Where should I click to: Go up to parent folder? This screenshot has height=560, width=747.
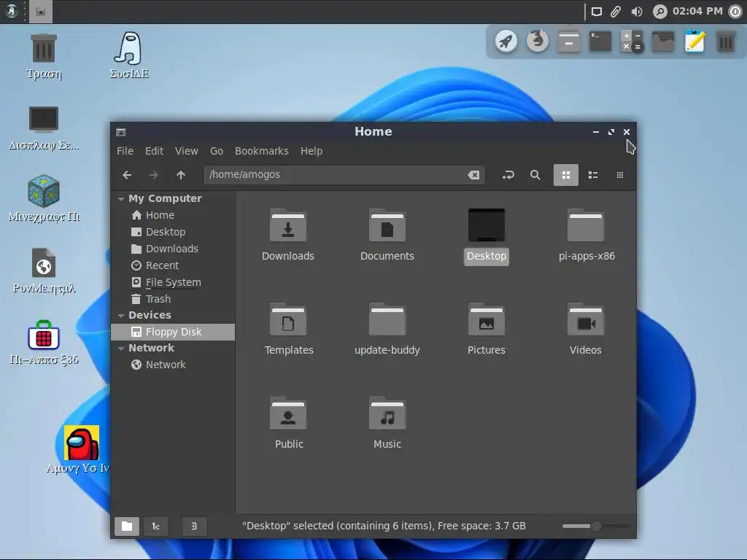(181, 175)
